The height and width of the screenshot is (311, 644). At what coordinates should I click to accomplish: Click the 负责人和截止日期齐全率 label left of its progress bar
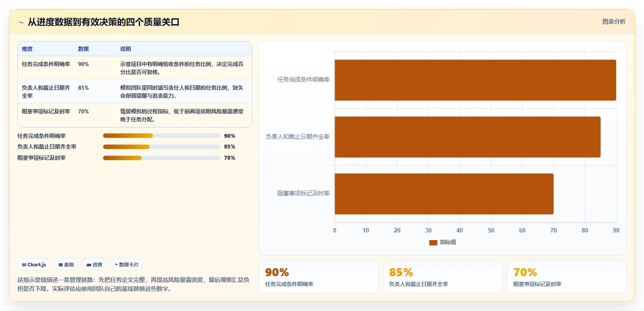pos(47,147)
